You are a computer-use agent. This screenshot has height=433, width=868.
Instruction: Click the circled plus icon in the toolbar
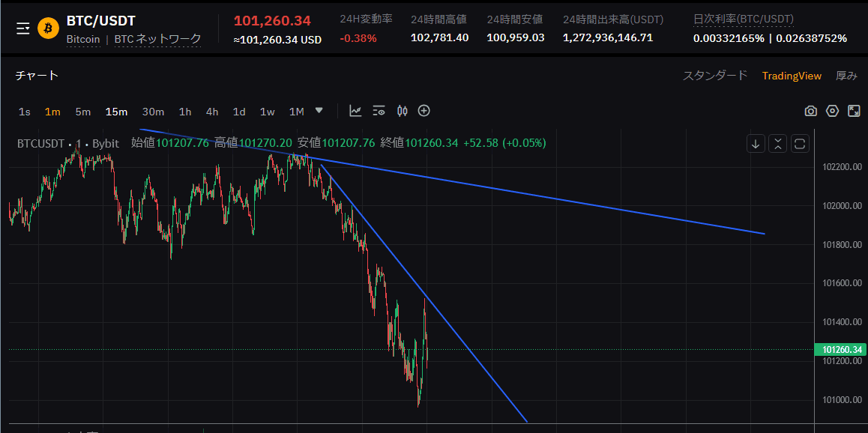pos(424,111)
